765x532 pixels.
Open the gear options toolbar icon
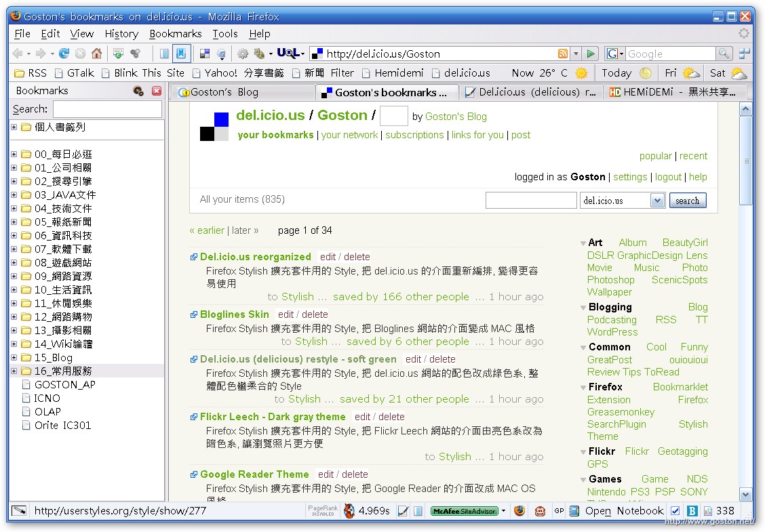pyautogui.click(x=243, y=53)
